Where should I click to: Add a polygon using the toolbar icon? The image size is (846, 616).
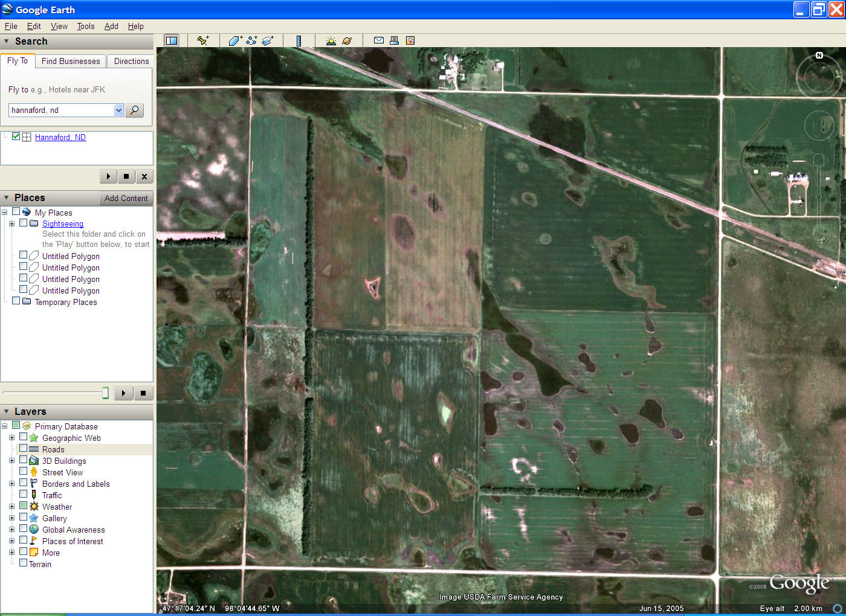(x=235, y=40)
